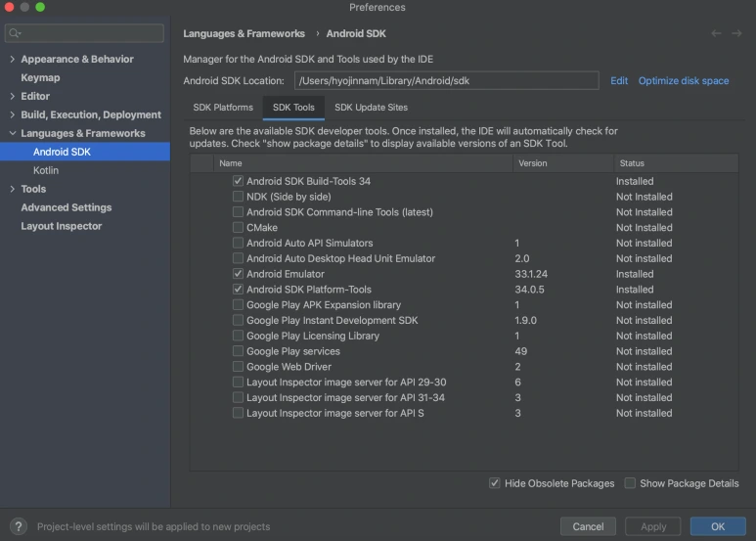Click Languages & Frameworks in breadcrumb
Image resolution: width=756 pixels, height=541 pixels.
(x=244, y=33)
